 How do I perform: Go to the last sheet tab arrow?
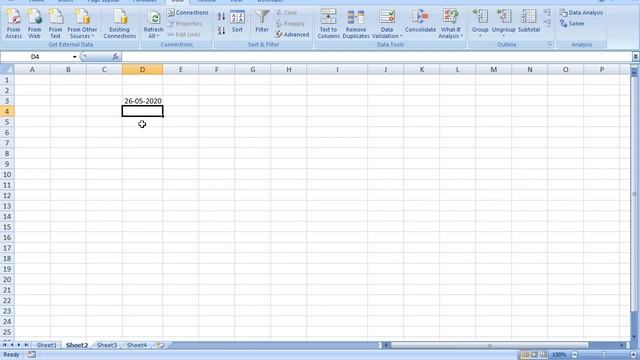coord(26,345)
